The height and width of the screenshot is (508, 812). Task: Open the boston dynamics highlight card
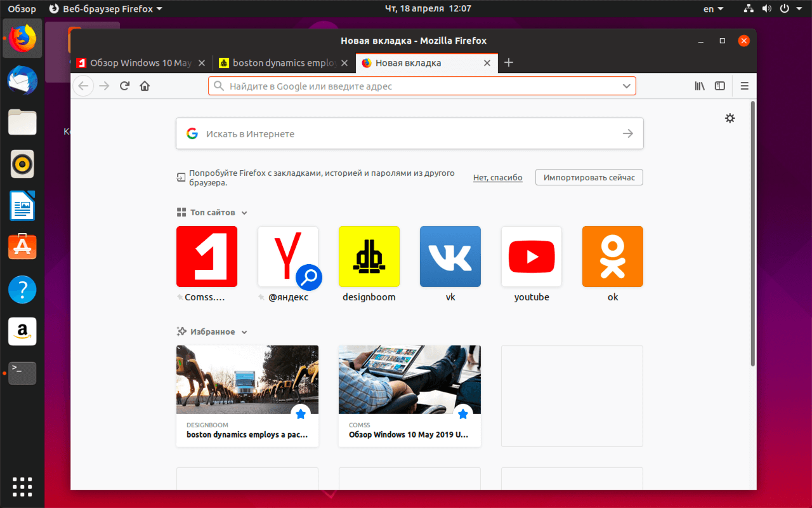pyautogui.click(x=247, y=396)
